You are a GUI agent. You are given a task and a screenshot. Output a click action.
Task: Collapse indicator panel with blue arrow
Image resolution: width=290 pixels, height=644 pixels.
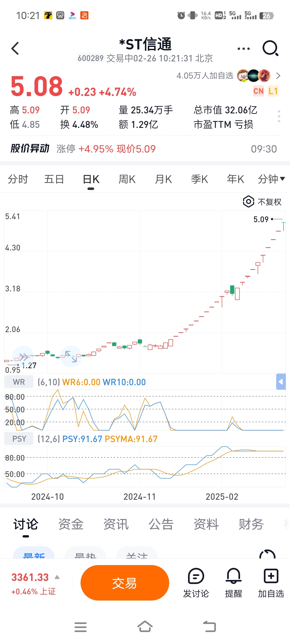coord(281,382)
